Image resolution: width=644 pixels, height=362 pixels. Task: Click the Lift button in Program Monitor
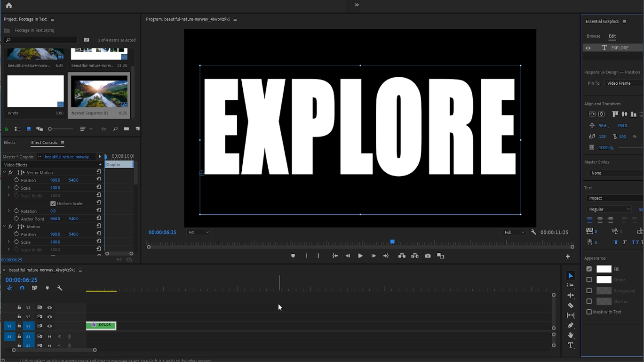[402, 256]
